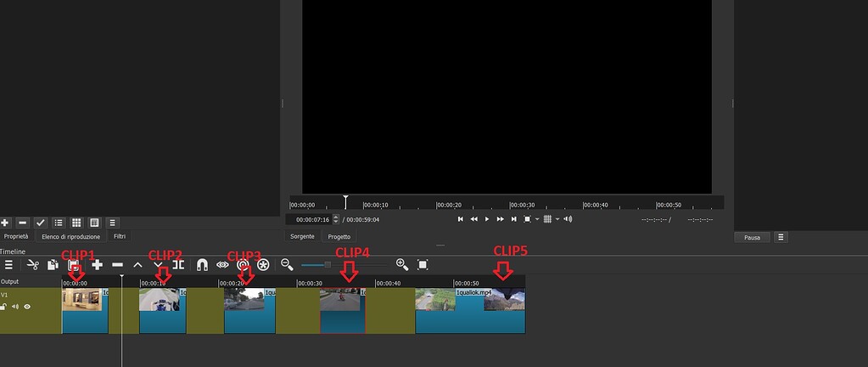Click the Append (plus) timeline icon
Viewport: 868px width, 367px height.
coord(97,265)
